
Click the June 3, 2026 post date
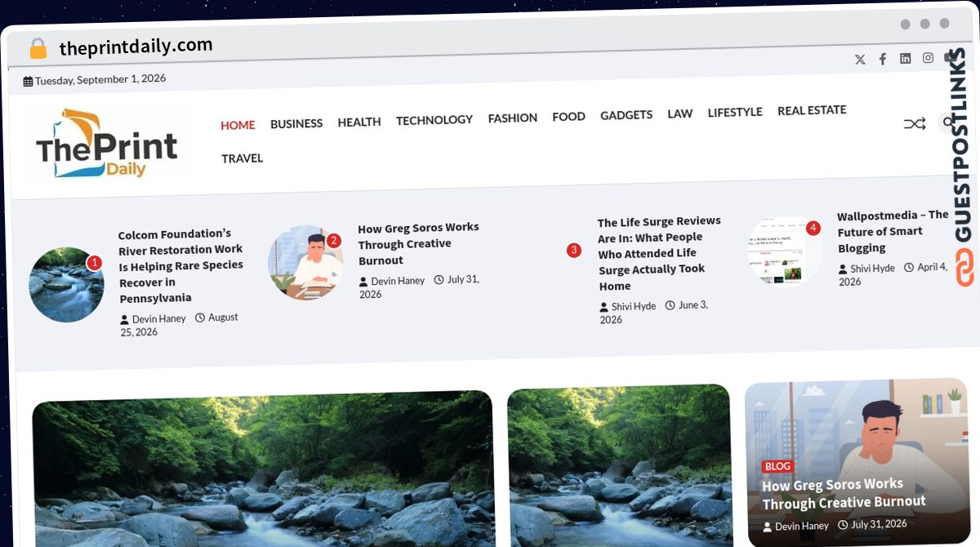(x=653, y=312)
